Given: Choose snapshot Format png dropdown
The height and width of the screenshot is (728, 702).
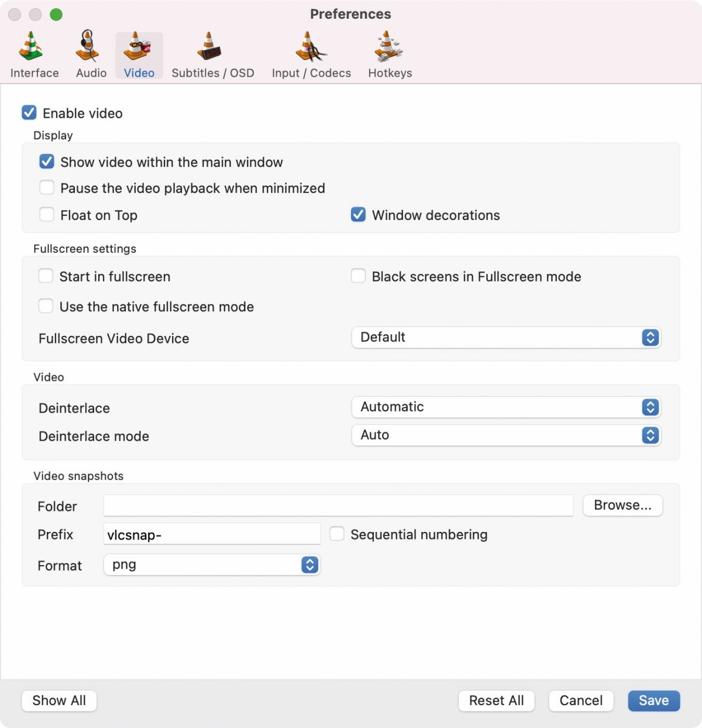Looking at the screenshot, I should coord(212,565).
